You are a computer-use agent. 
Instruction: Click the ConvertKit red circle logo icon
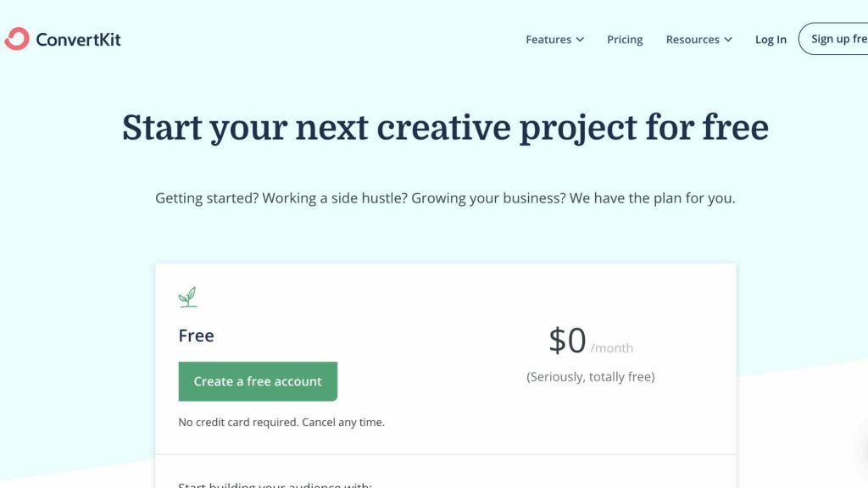[17, 39]
